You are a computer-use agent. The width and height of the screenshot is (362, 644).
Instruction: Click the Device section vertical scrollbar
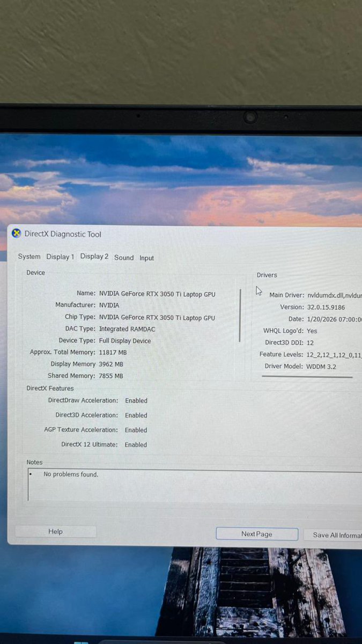(x=240, y=316)
